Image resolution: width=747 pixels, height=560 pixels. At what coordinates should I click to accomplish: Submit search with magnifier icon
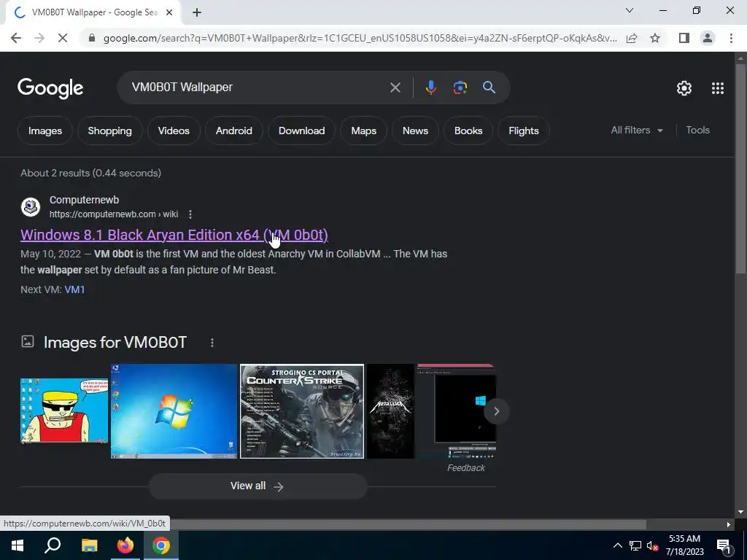click(x=489, y=87)
